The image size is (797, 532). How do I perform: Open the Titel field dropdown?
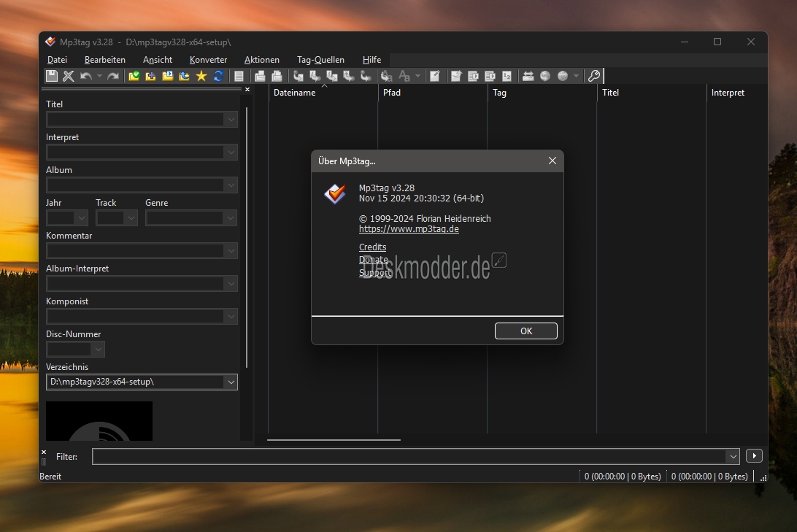(x=231, y=120)
